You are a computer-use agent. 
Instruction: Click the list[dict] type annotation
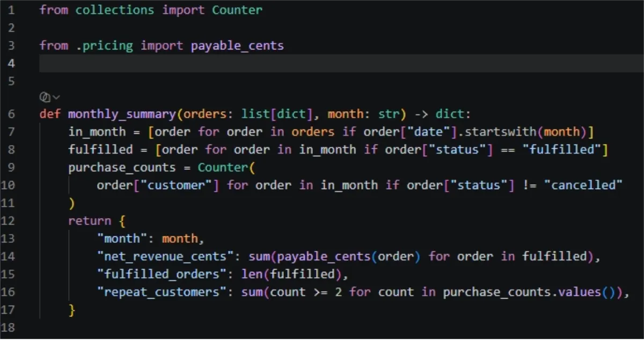click(277, 114)
